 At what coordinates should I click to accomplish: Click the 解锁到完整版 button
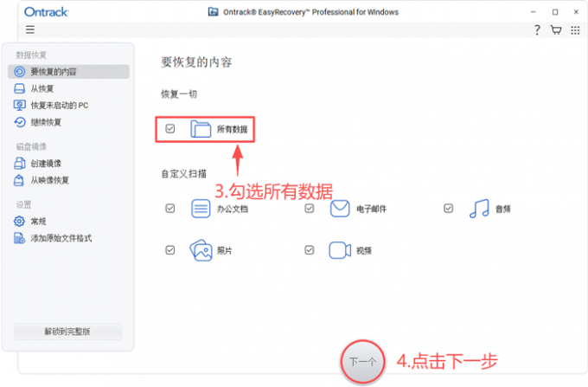click(67, 332)
